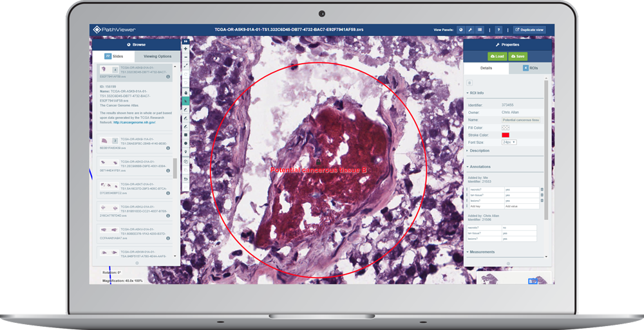This screenshot has width=644, height=330.
Task: Delete ROI with trash icon above ROI Info
Action: point(469,83)
